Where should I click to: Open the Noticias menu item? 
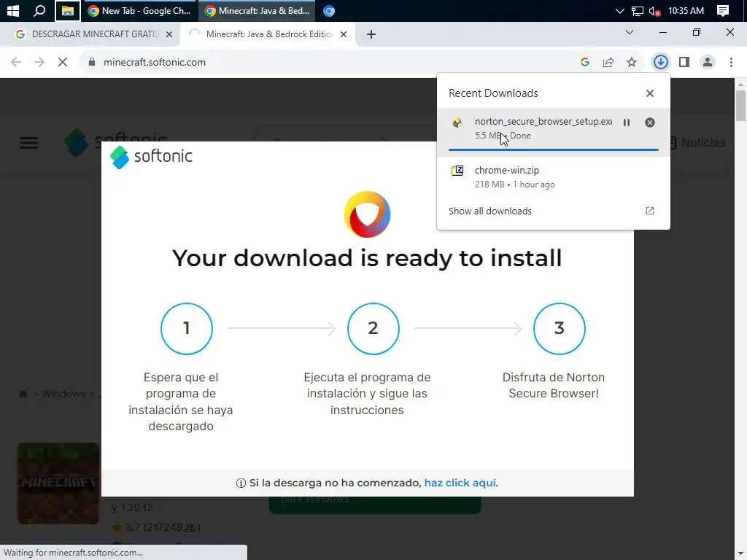click(x=697, y=142)
